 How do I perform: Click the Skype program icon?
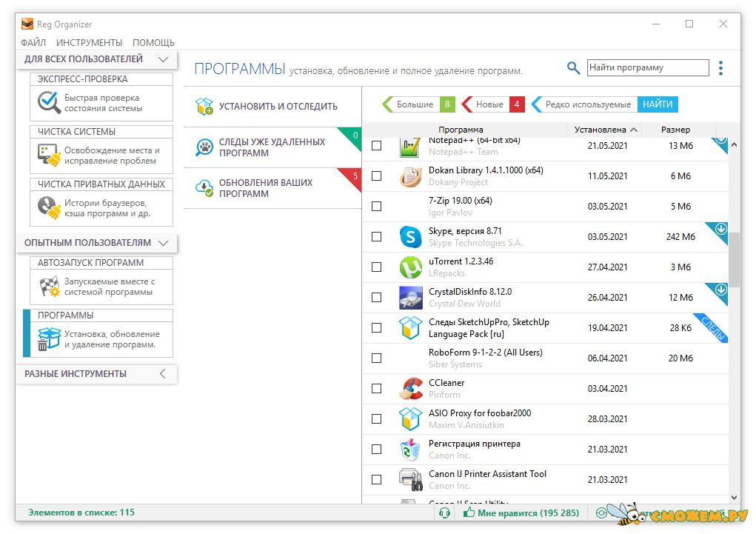[410, 237]
